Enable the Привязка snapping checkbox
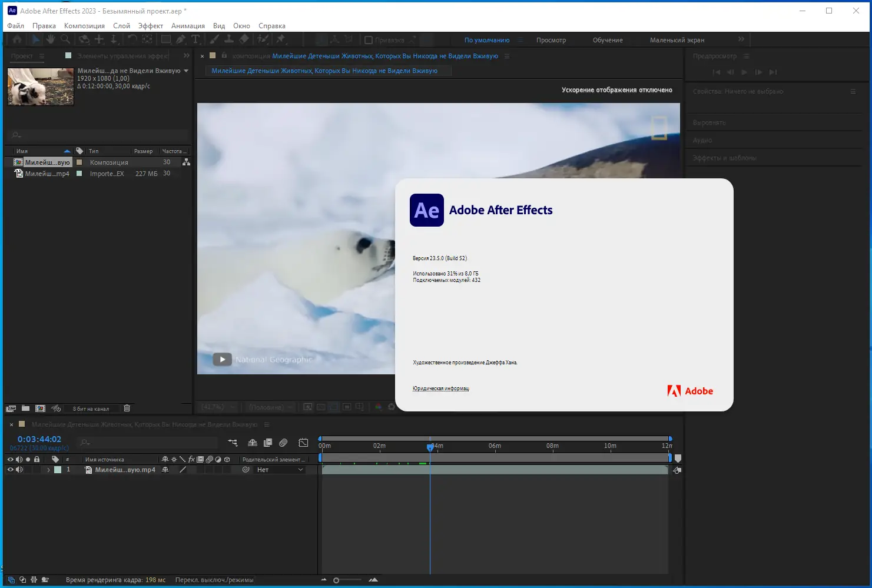Image resolution: width=872 pixels, height=588 pixels. (x=369, y=40)
